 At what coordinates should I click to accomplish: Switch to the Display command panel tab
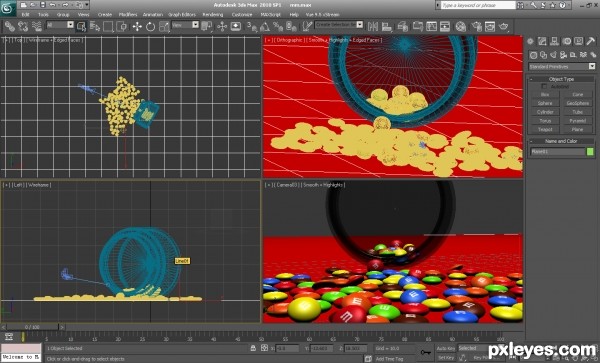pos(579,41)
